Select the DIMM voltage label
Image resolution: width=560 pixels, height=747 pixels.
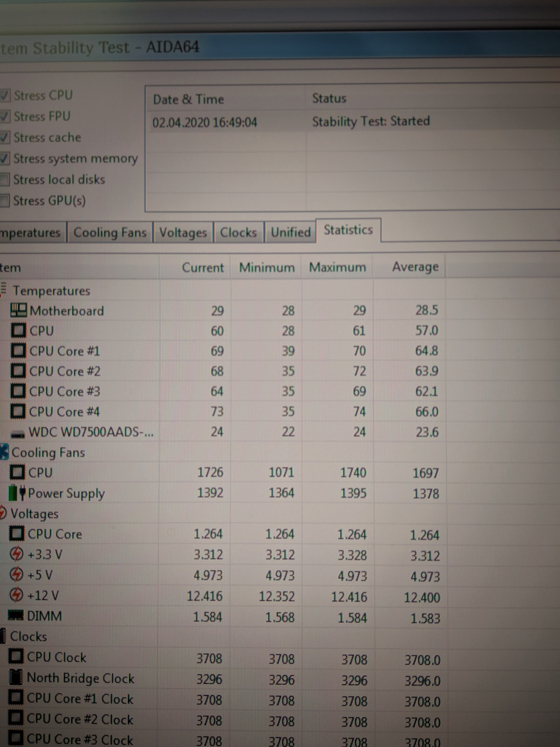pyautogui.click(x=44, y=616)
